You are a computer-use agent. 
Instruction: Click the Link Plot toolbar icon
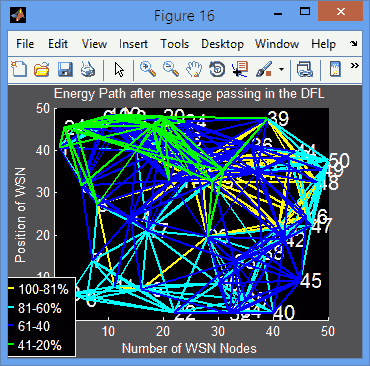pyautogui.click(x=305, y=70)
